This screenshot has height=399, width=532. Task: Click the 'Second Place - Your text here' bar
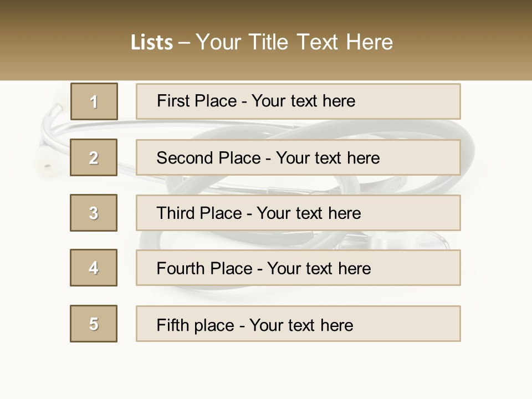(x=298, y=157)
